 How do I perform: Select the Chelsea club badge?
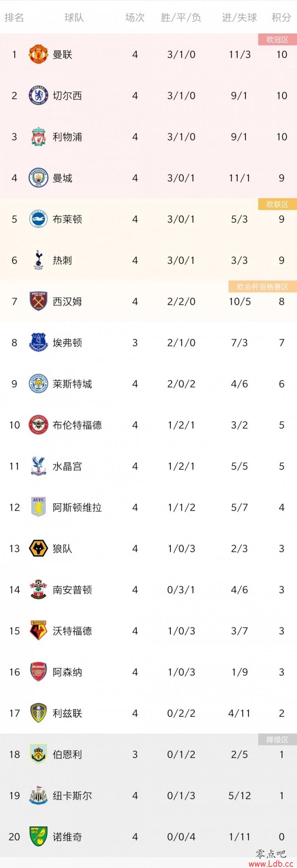pos(38,95)
